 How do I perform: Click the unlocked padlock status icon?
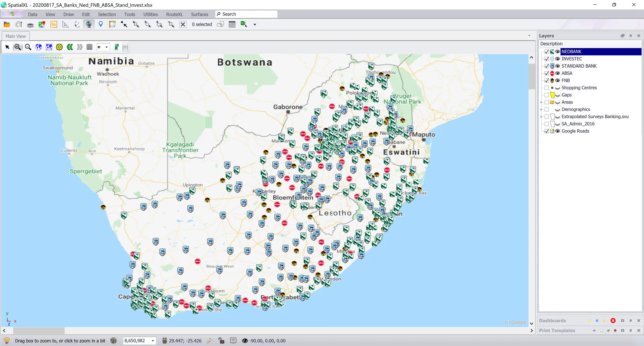pyautogui.click(x=221, y=341)
